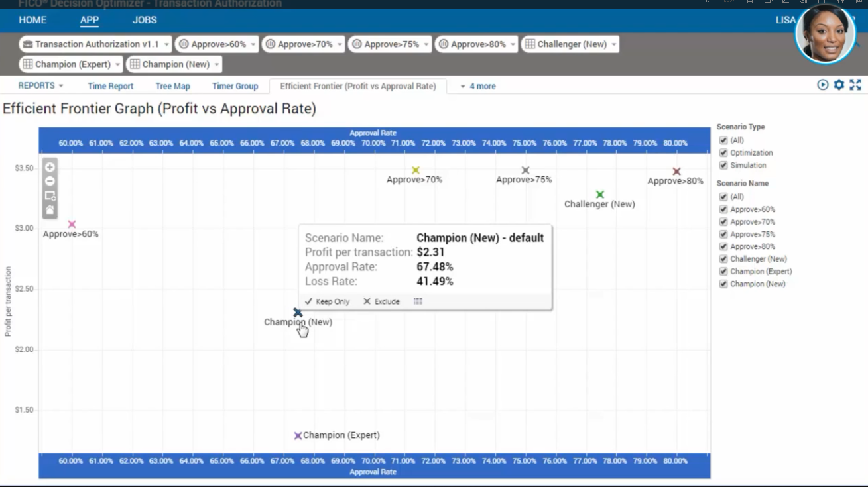
Task: Click top Approval Rate axis header
Action: coord(373,133)
